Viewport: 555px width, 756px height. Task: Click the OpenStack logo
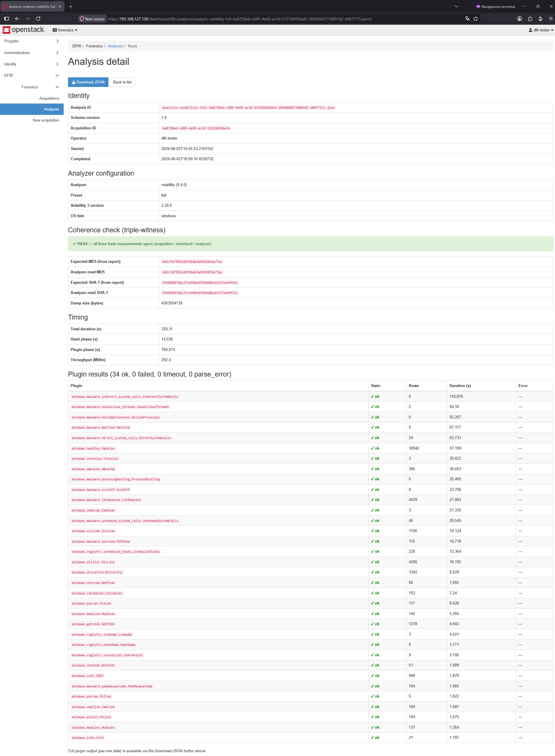click(x=24, y=30)
